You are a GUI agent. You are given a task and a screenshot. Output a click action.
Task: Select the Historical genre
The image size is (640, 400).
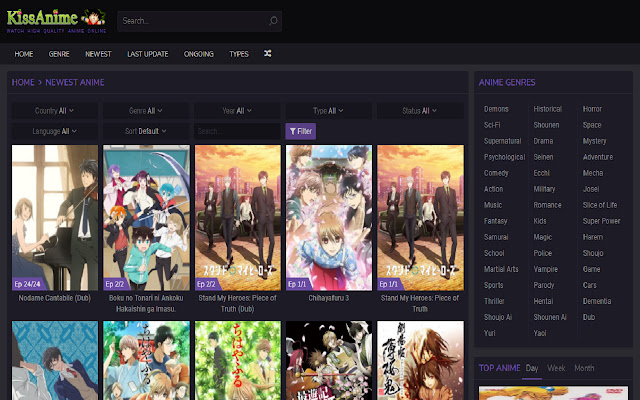(x=547, y=109)
